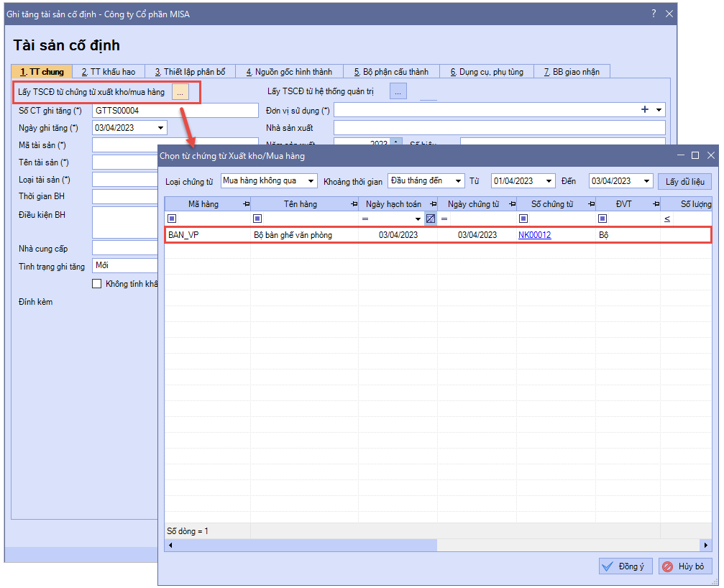Click plus icon in Đơn vị sử dụng field
Screen dimensions: 724x588
tap(644, 110)
